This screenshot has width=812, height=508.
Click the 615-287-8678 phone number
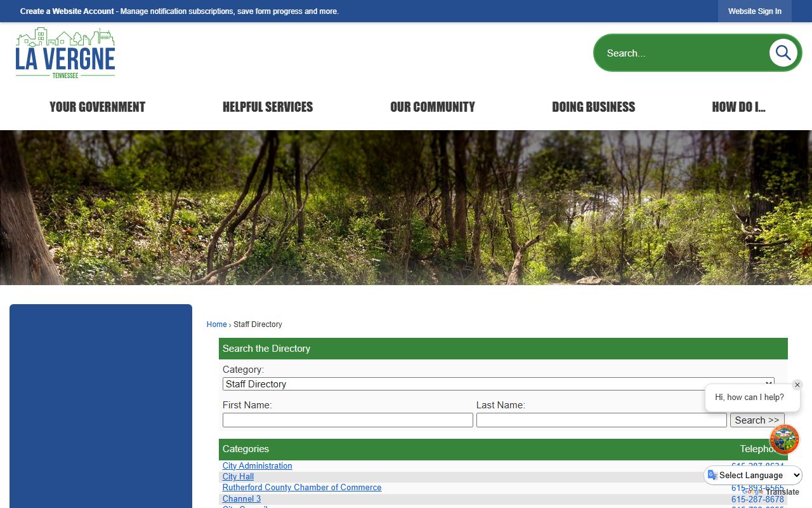point(757,500)
